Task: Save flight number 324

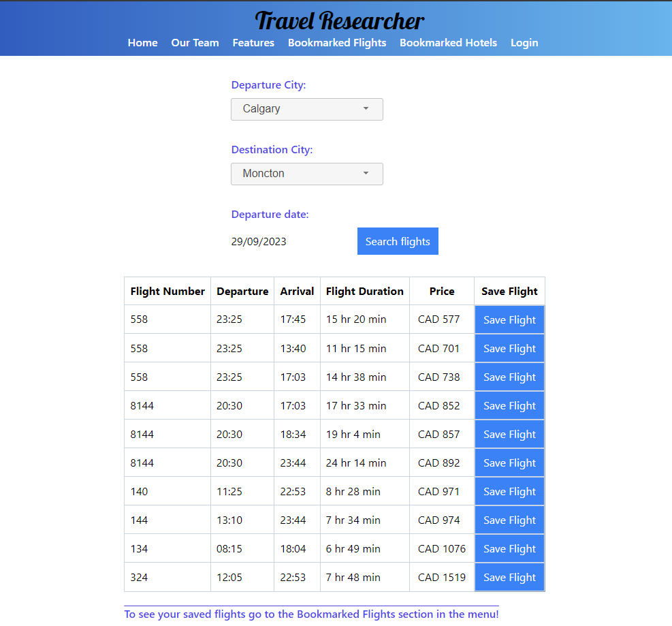Action: click(509, 578)
